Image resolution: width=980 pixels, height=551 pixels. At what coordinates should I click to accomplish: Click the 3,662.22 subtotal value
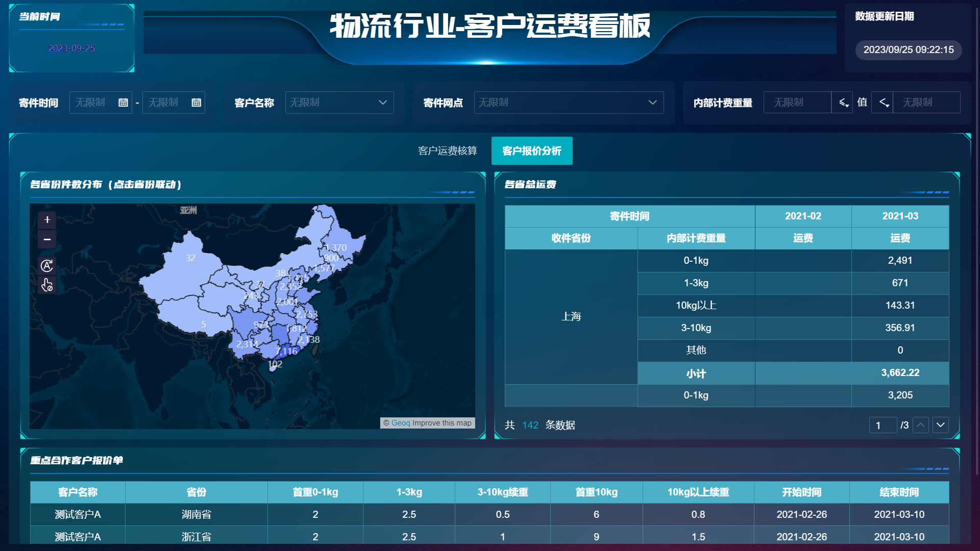[900, 373]
